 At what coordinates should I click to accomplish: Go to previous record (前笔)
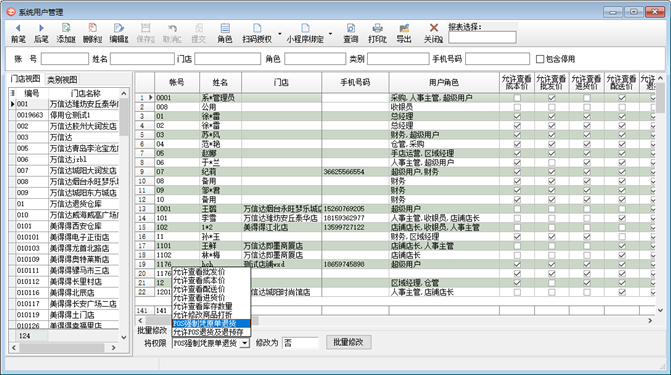18,33
